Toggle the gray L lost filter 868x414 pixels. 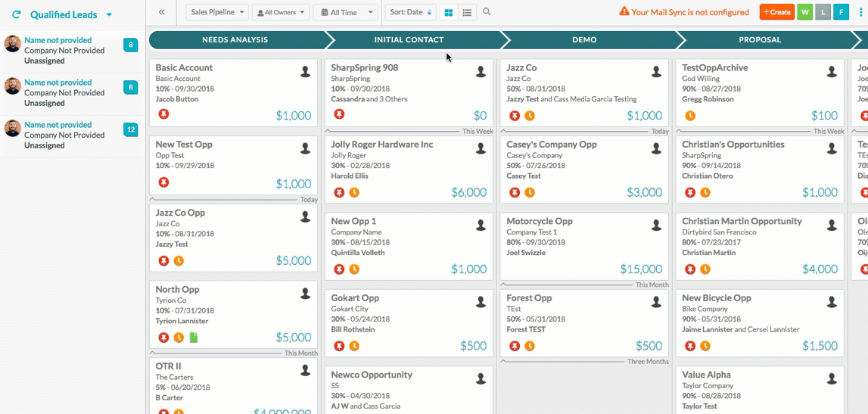pos(823,12)
